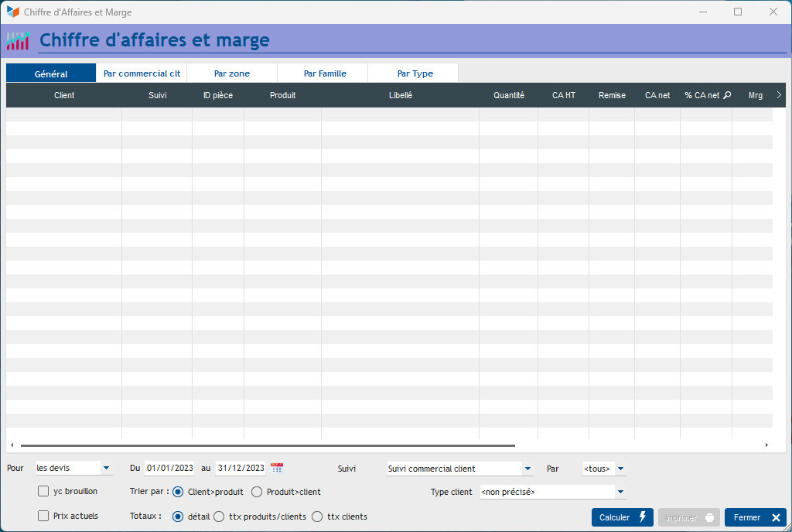792x532 pixels.
Task: Click the magnifier icon in % CA net header
Action: coord(727,96)
